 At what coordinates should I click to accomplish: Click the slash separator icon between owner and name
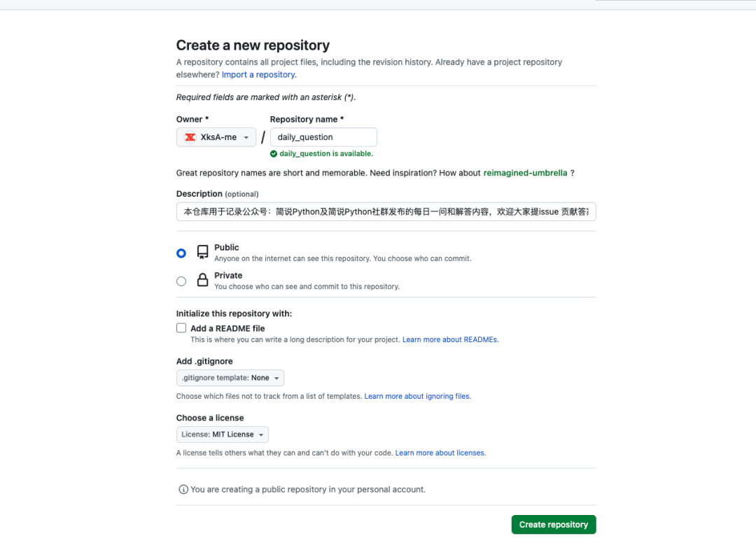click(263, 137)
